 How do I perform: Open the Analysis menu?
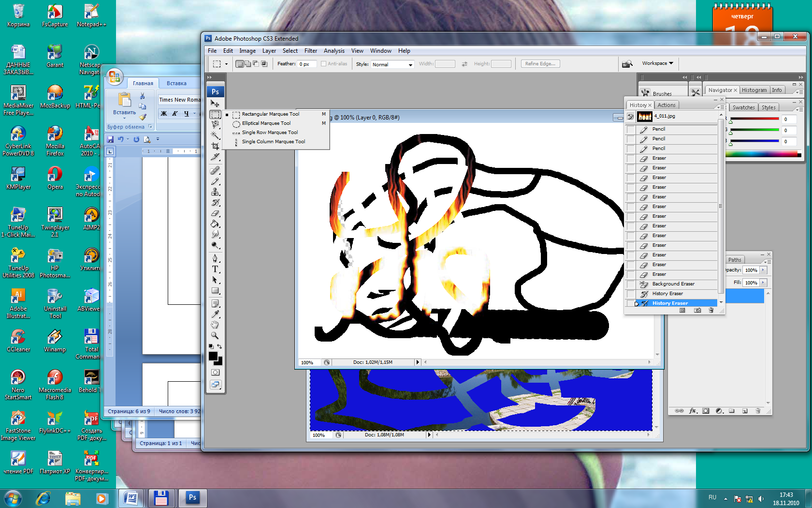tap(334, 51)
